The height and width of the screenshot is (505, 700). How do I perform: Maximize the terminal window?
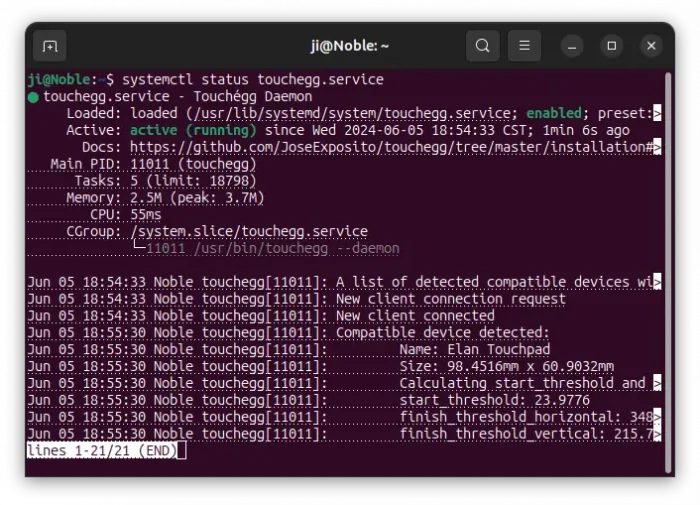pos(612,46)
